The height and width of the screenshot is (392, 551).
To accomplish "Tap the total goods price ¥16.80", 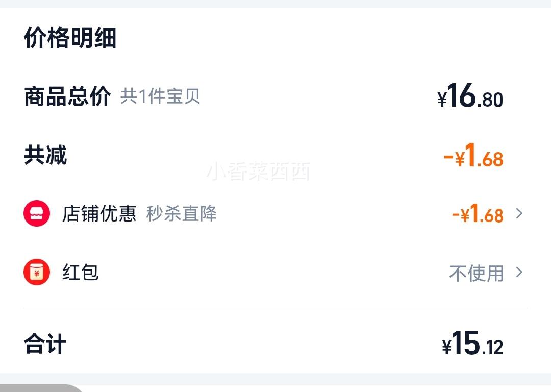I will [470, 95].
